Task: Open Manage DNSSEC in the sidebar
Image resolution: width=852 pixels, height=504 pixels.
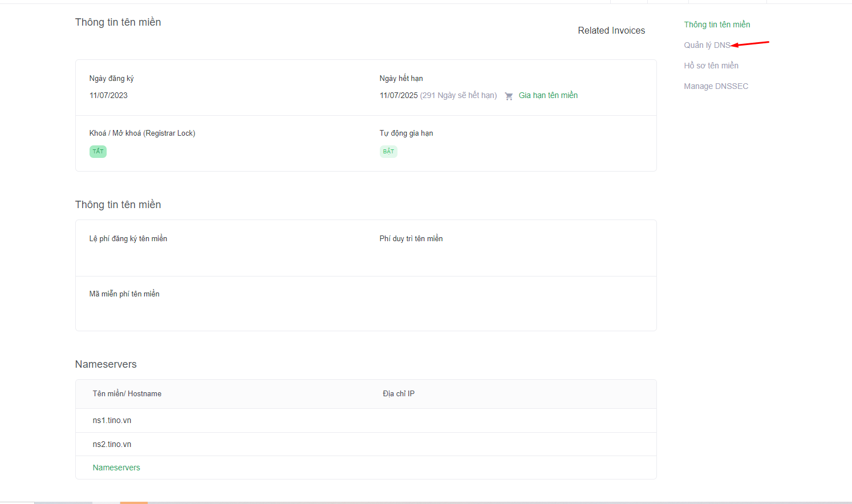Action: click(x=716, y=86)
